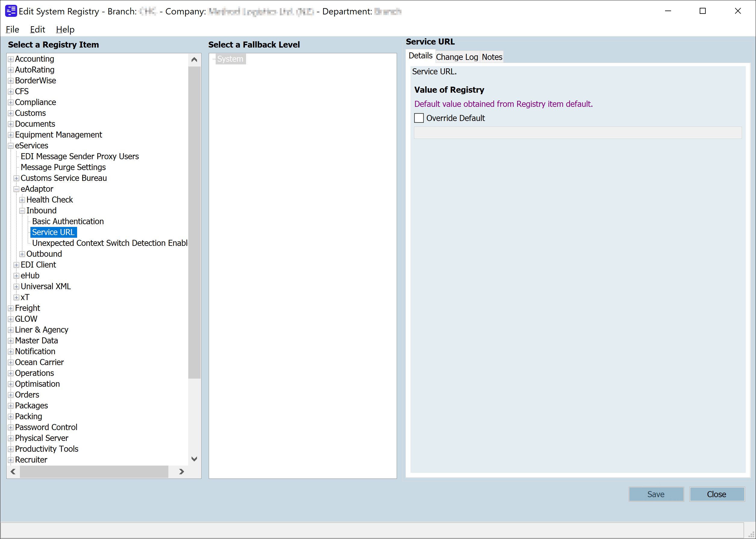Screen dimensions: 756x539
Task: Switch to the Notes tab
Action: (492, 57)
